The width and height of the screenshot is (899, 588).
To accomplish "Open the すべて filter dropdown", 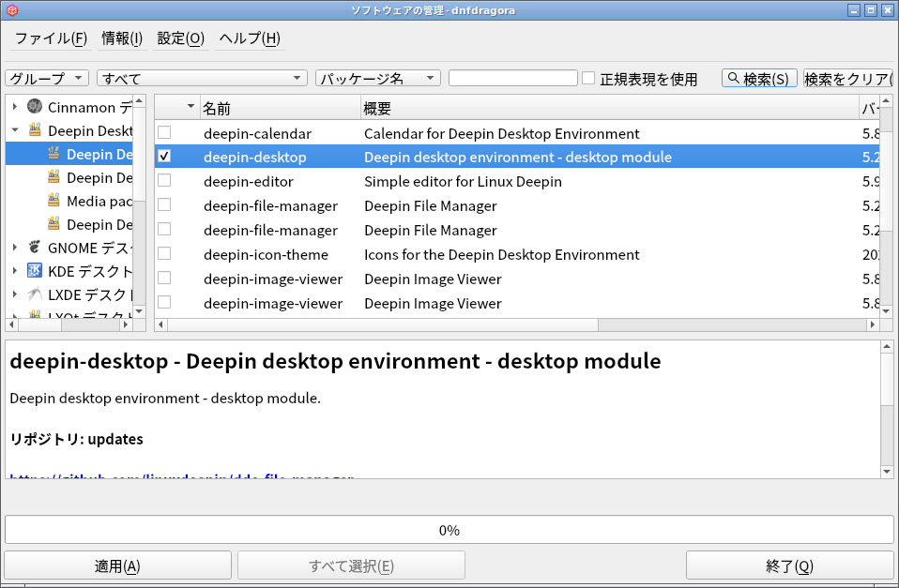I will coord(203,78).
